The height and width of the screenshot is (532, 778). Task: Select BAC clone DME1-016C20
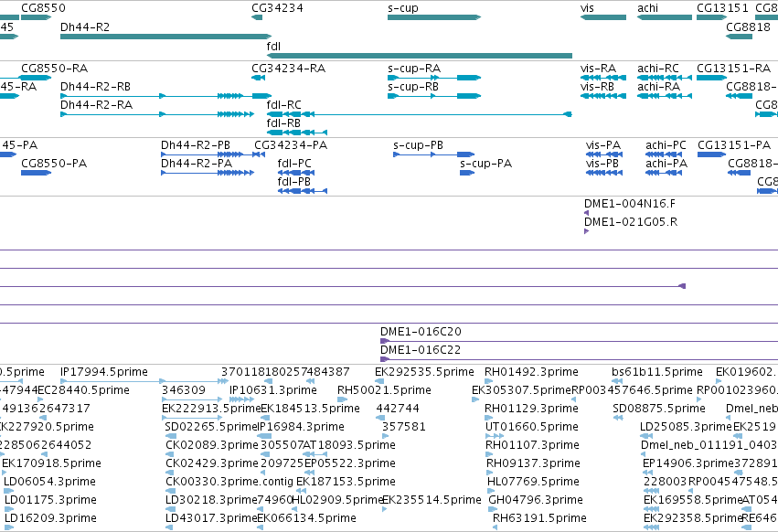[421, 332]
